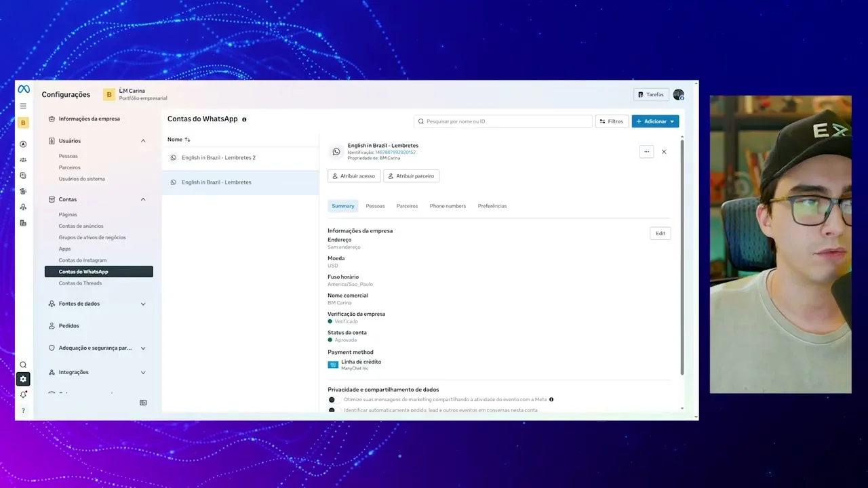The height and width of the screenshot is (488, 868).
Task: Open the Preferências tab
Action: (x=492, y=206)
